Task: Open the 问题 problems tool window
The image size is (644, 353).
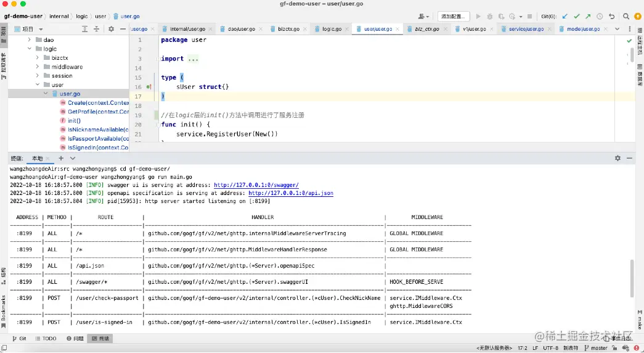Action: (75, 339)
